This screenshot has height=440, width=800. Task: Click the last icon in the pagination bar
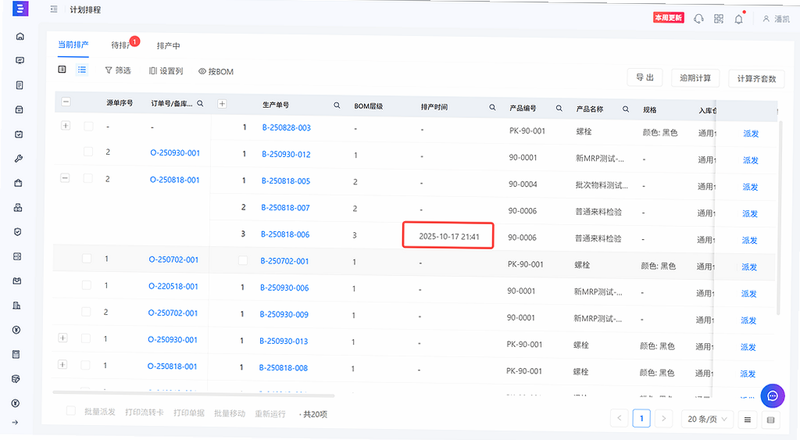(771, 420)
